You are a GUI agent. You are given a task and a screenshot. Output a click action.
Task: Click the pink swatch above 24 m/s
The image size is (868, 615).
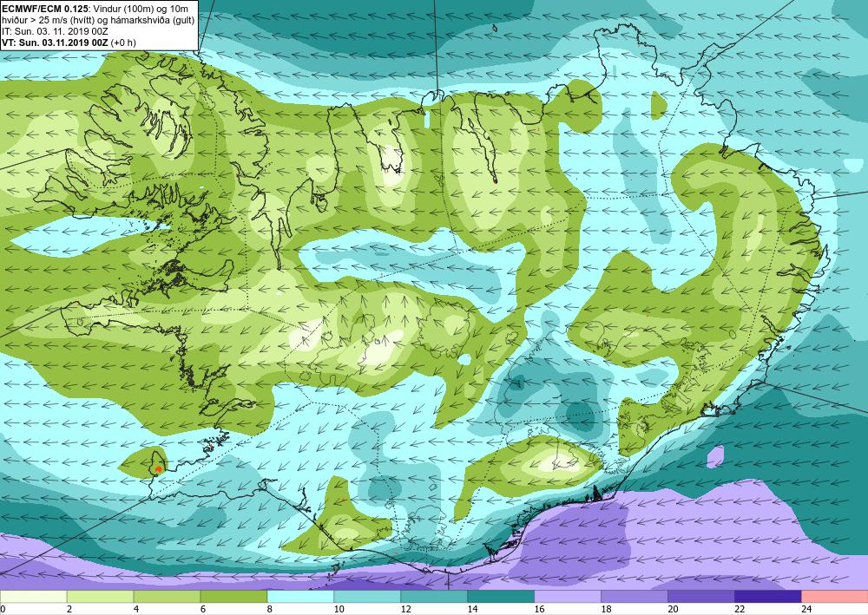click(x=835, y=596)
